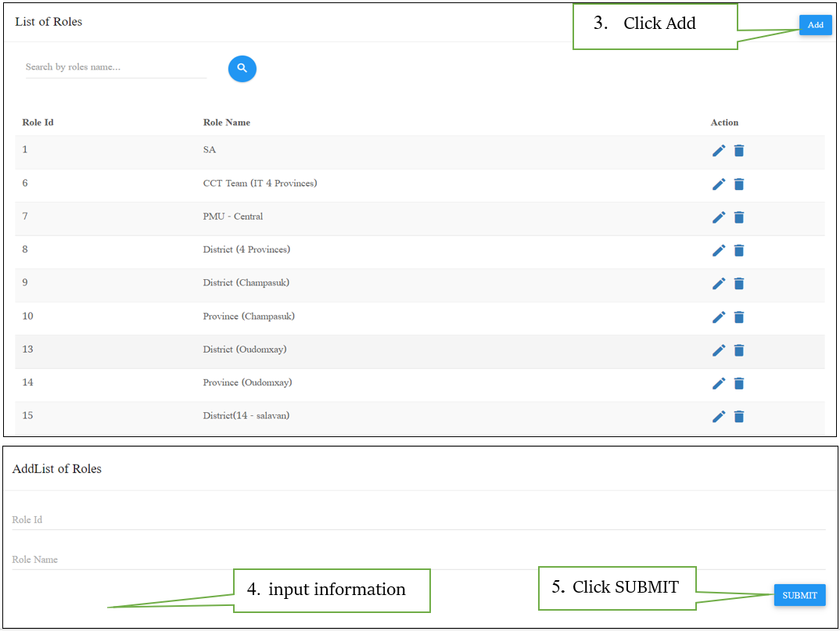Edit District (4 Provinces) with pencil icon
The height and width of the screenshot is (631, 840).
[719, 250]
